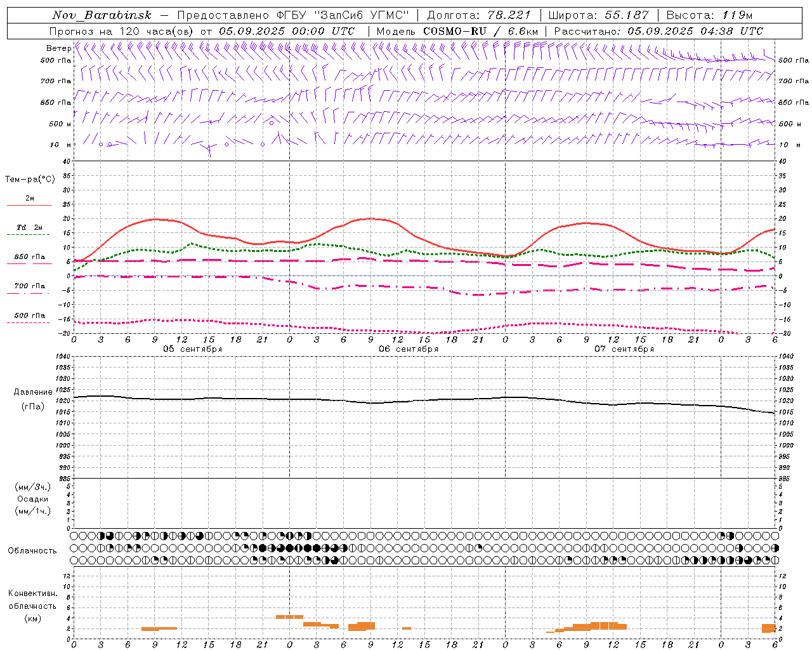Click the 'Тем-ра(°C)' temperature panel label
This screenshot has width=812, height=650.
pos(30,180)
